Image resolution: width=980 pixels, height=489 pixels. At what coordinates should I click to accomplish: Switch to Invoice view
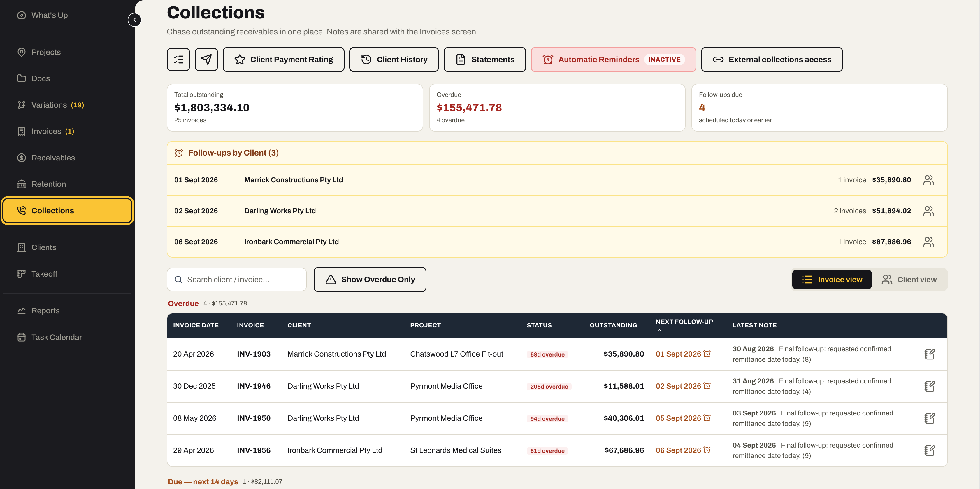tap(832, 280)
